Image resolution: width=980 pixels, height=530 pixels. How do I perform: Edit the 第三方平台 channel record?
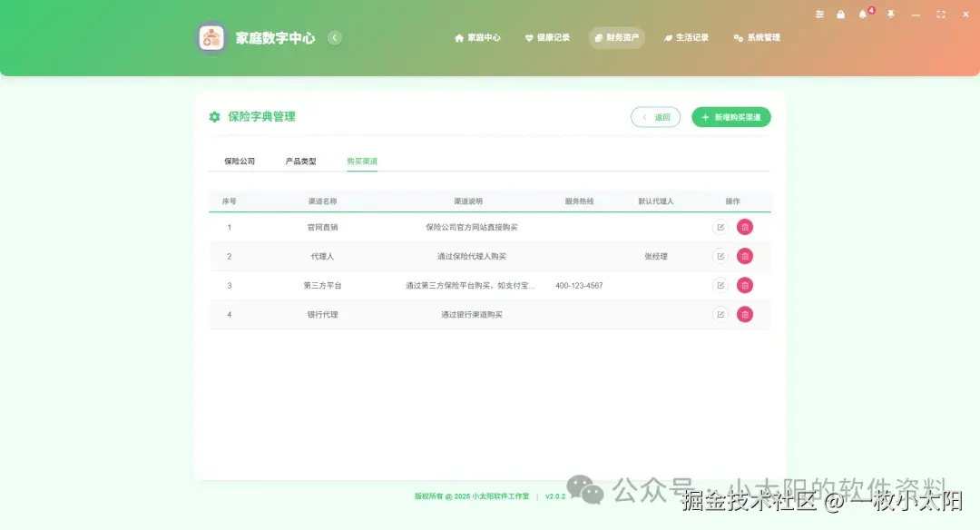pos(720,285)
